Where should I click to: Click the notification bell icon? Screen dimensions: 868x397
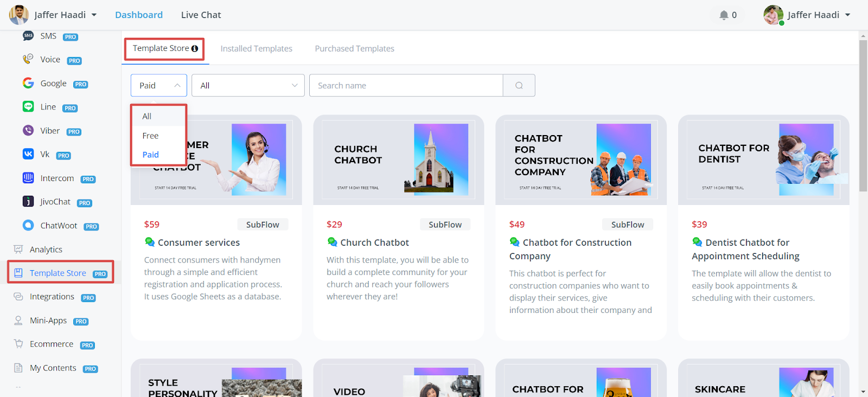pos(724,15)
